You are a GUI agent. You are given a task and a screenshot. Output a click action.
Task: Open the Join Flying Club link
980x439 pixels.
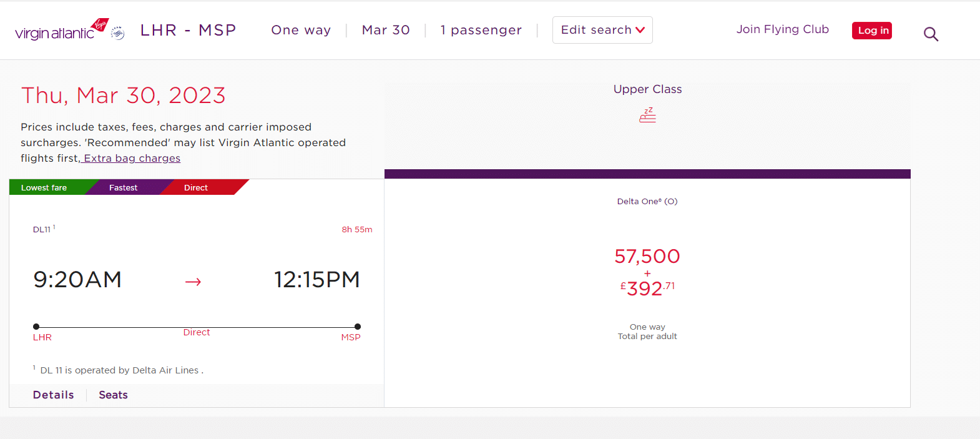coord(782,29)
